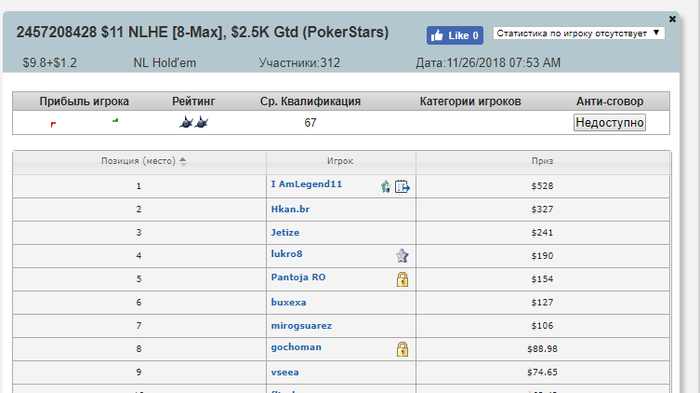
Task: Click the red profit graph marker
Action: tap(53, 125)
